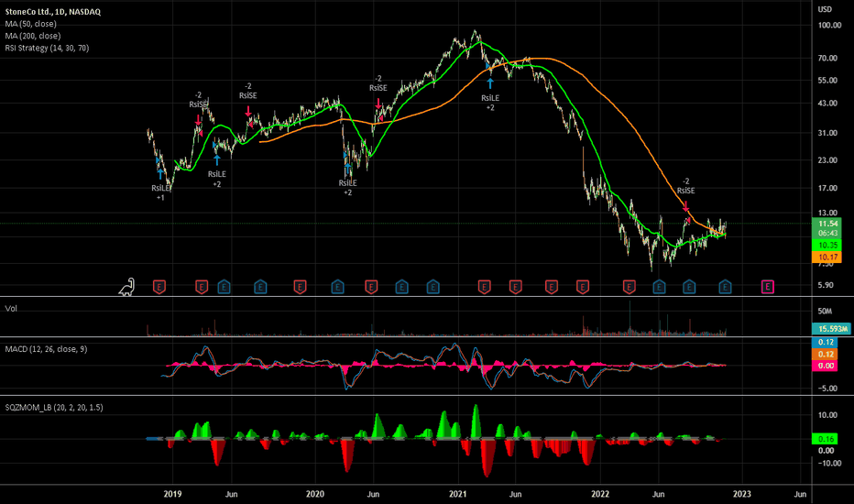Screen dimensions: 854x504
Task: Select the MA (200, close) legend
Action: click(x=33, y=36)
